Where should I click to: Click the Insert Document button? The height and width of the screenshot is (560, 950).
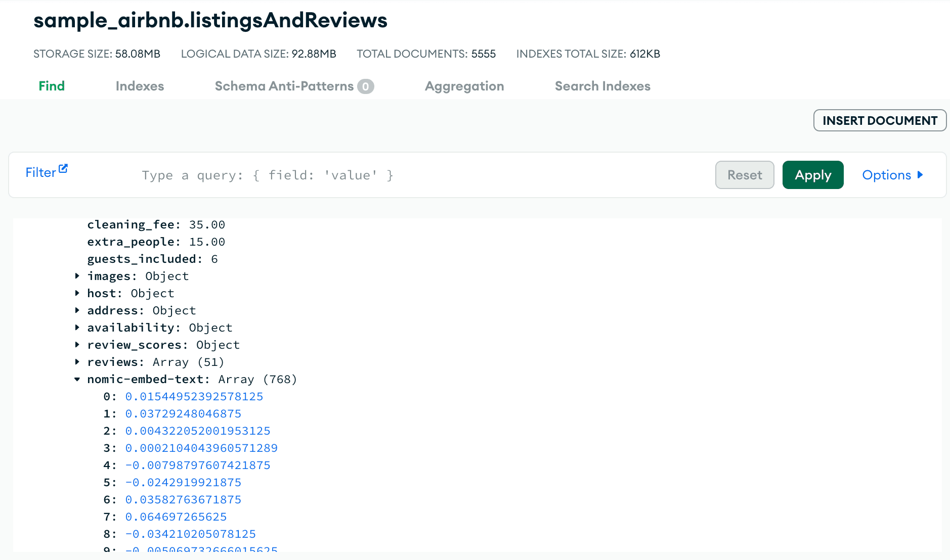(x=880, y=120)
